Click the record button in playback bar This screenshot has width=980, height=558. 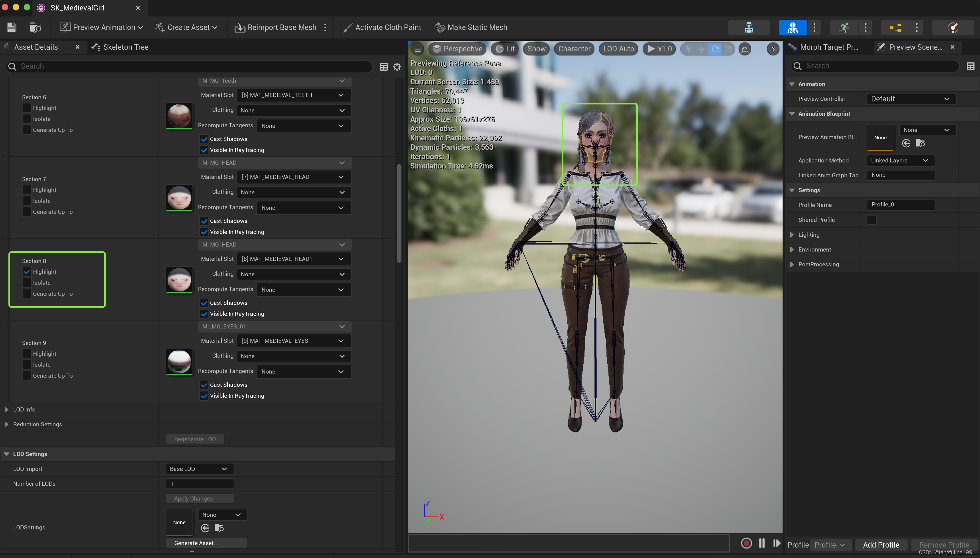point(747,544)
